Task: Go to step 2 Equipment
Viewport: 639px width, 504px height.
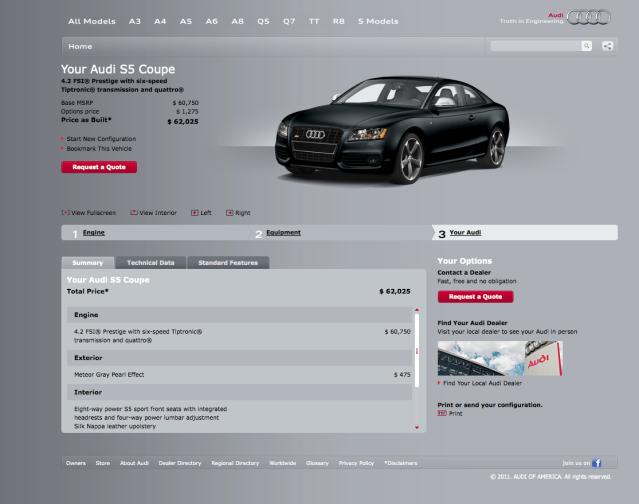Action: [x=284, y=232]
